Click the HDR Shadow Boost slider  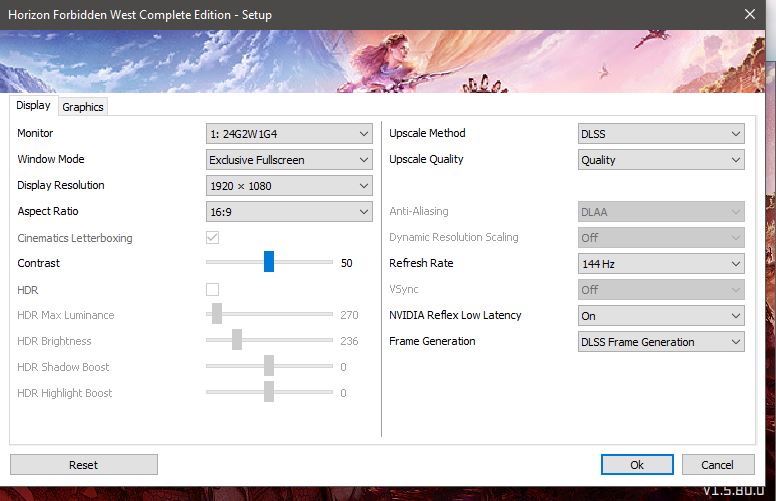coord(269,366)
